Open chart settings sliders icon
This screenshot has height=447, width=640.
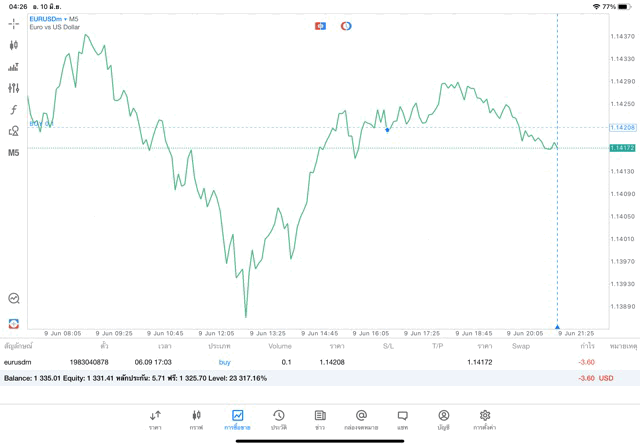click(14, 88)
